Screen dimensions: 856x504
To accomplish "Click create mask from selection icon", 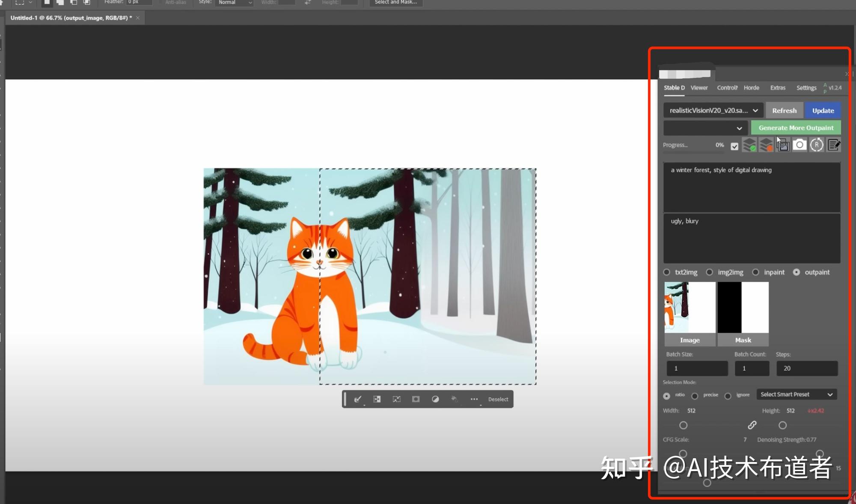I will click(416, 399).
